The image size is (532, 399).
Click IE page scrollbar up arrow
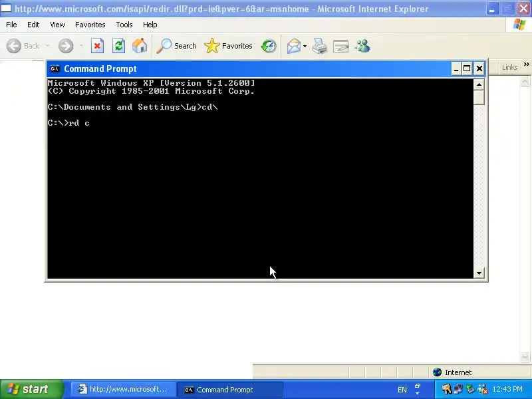(x=525, y=81)
